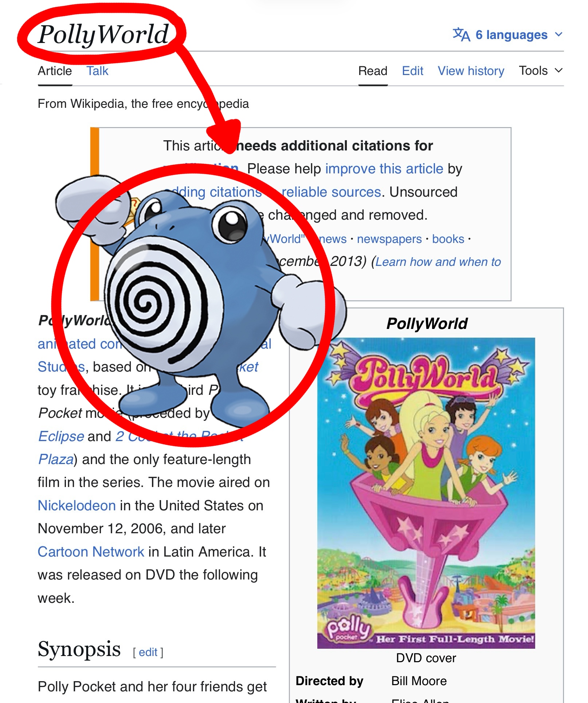Click the 'newspapers' source search link
588x703 pixels.
pyautogui.click(x=389, y=239)
